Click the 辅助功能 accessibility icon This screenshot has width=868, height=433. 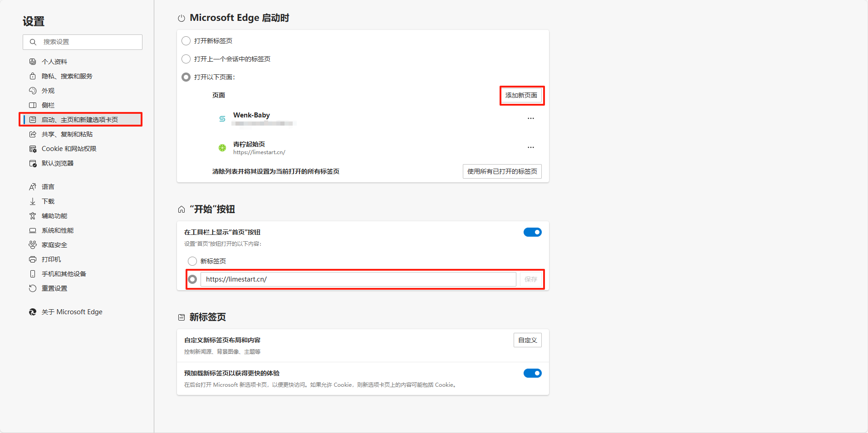(33, 216)
